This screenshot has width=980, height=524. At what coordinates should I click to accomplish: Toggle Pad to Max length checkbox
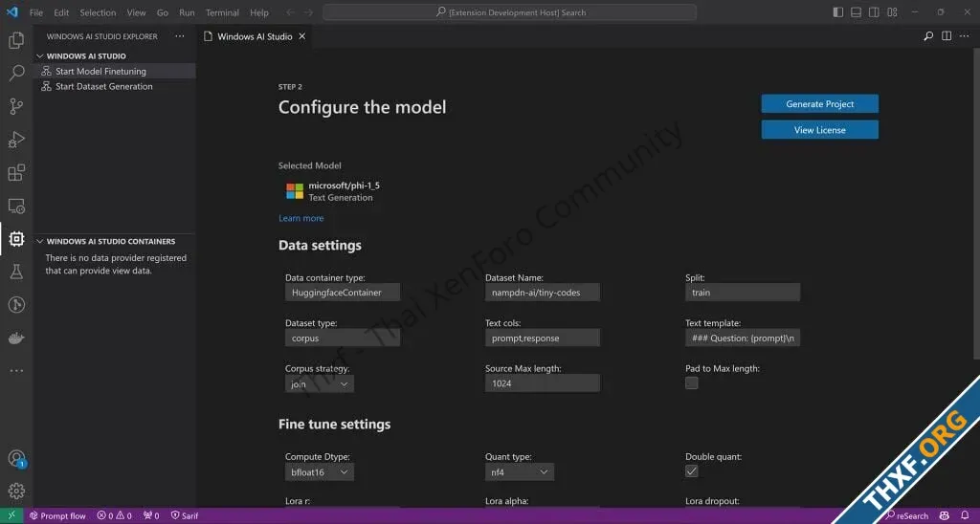(x=691, y=382)
